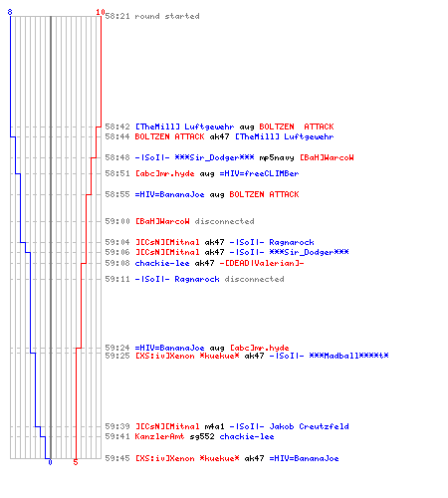Click ][CsN][Mitnal killer name at 59:06
Image resolution: width=448 pixels, height=498 pixels.
pyautogui.click(x=167, y=252)
